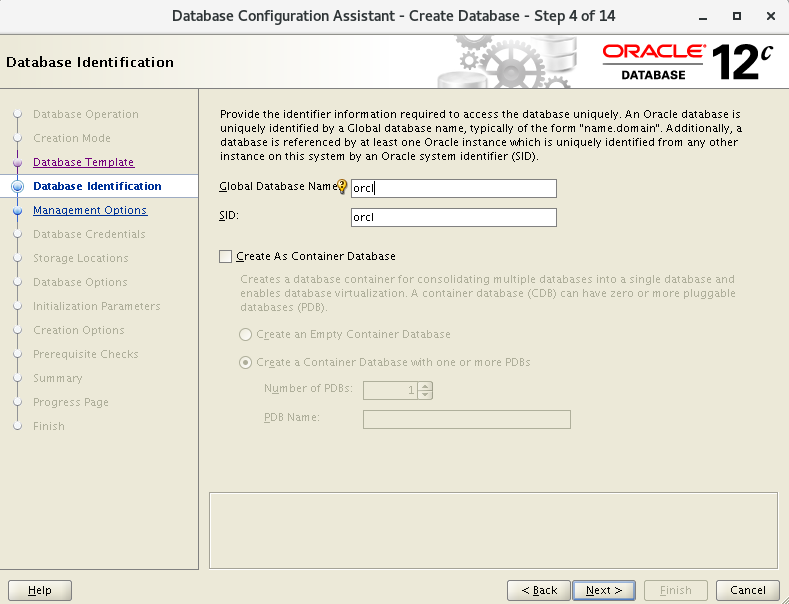Screen dimensions: 789x604
Task: Click the Finish step text in sidebar
Action: tap(49, 426)
